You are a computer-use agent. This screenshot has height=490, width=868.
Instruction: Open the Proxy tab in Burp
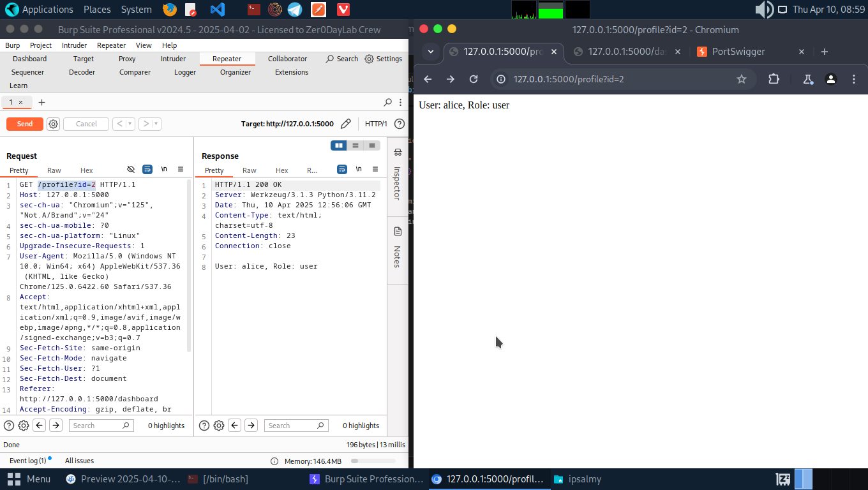(127, 59)
